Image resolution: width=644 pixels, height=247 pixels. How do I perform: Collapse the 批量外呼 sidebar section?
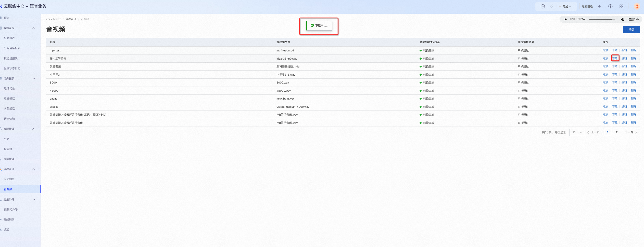point(34,199)
